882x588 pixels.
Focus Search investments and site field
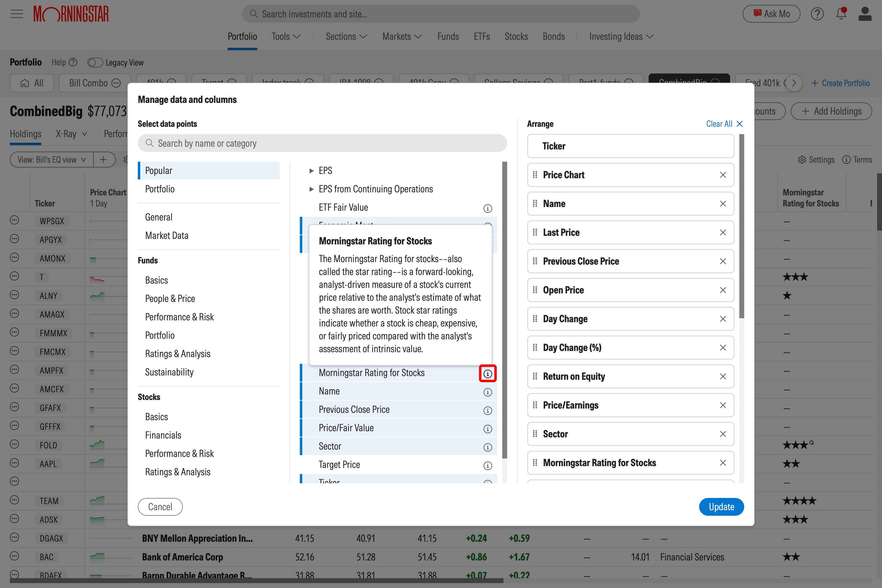tap(441, 14)
